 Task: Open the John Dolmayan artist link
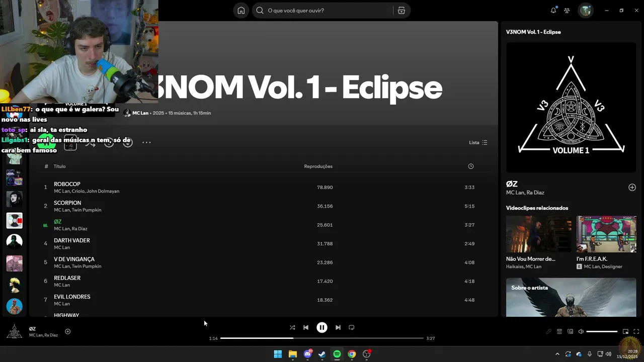click(x=103, y=191)
